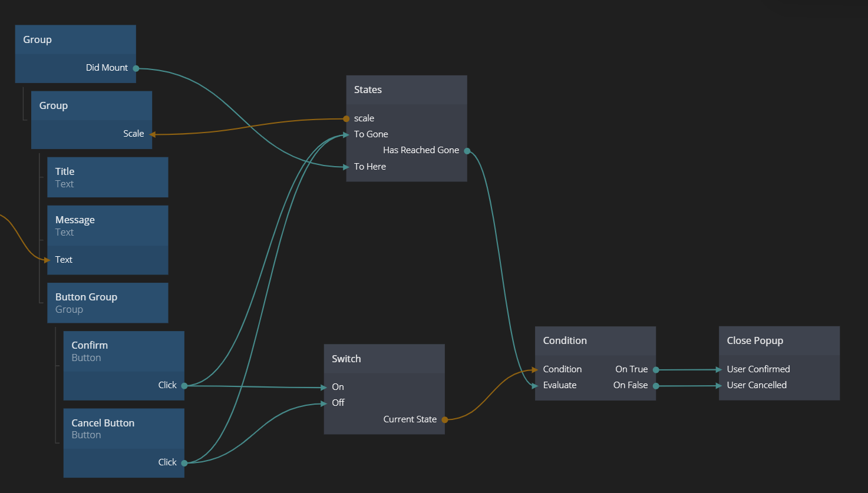868x493 pixels.
Task: Select the Switch node header
Action: coord(384,359)
